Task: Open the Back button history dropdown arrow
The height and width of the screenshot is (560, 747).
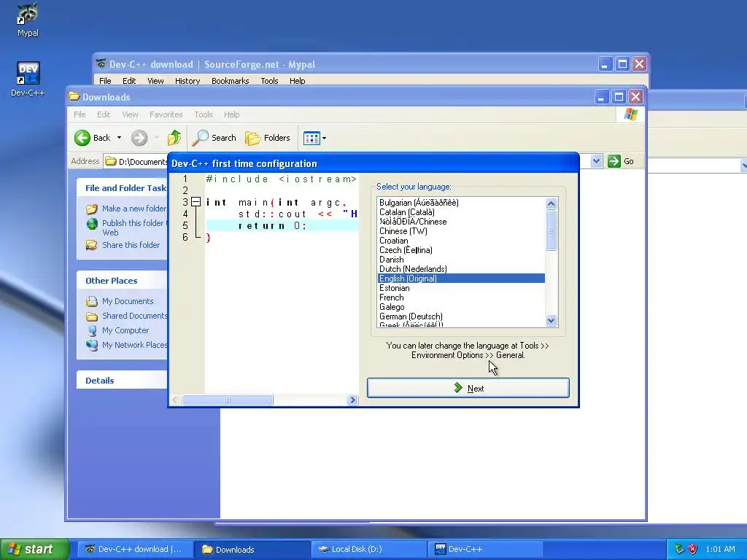Action: point(119,138)
